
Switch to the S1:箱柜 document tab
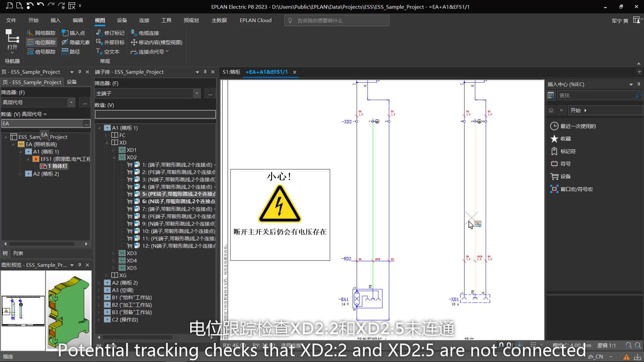pyautogui.click(x=231, y=72)
